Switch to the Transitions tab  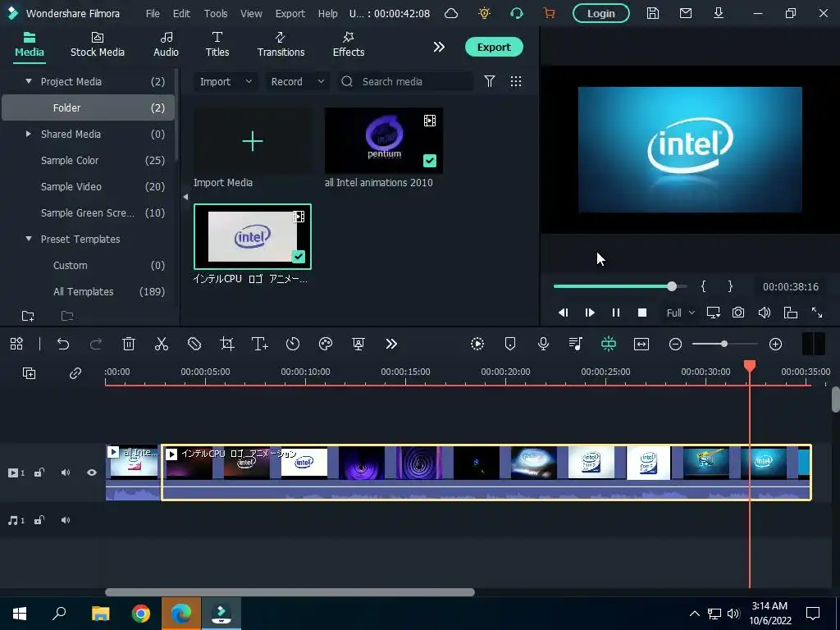coord(281,44)
